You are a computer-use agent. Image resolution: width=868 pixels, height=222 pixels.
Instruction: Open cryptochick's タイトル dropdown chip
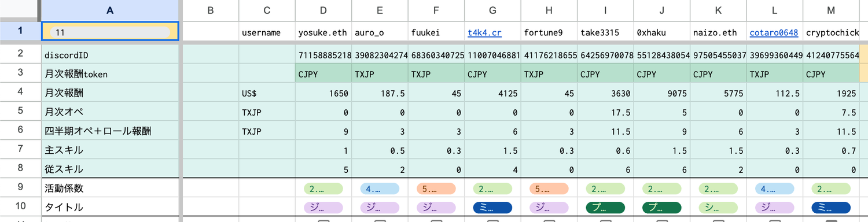(x=831, y=207)
